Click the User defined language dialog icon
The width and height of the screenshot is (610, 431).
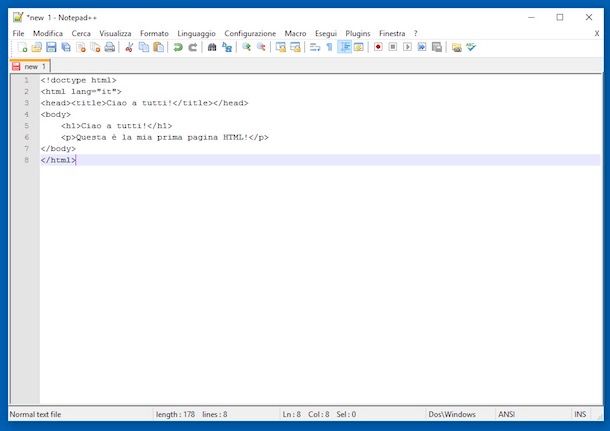point(359,47)
